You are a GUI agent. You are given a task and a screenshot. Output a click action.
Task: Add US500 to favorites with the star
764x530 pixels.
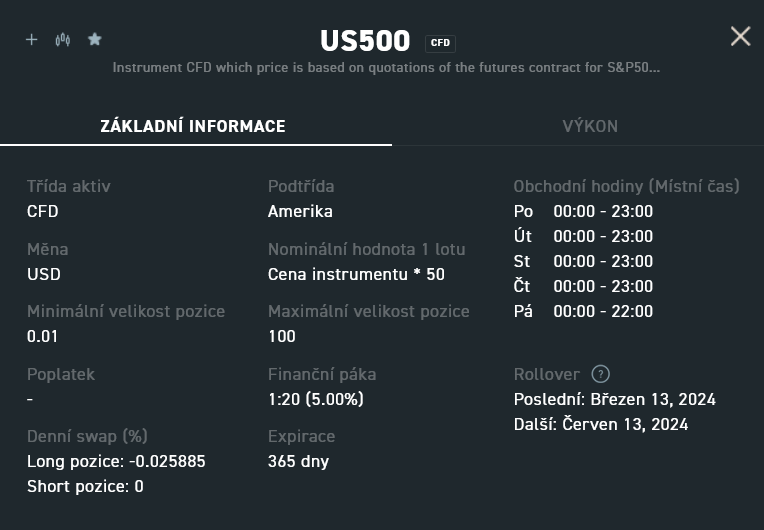tap(95, 40)
